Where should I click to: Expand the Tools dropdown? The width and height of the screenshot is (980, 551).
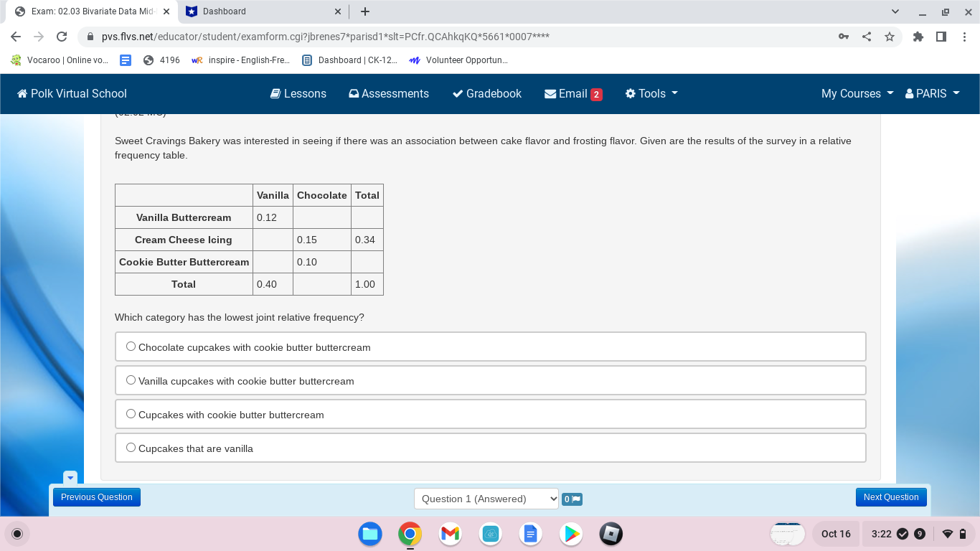pos(651,93)
